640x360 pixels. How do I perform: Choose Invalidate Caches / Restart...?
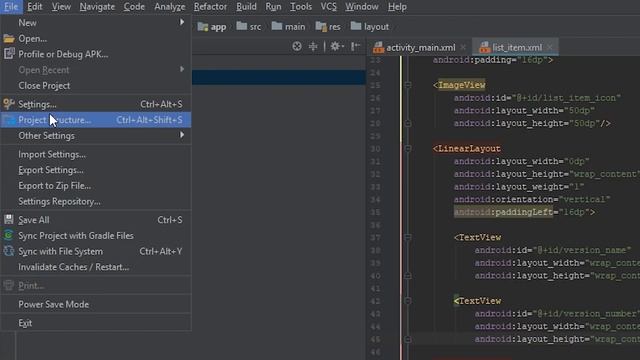point(96,267)
